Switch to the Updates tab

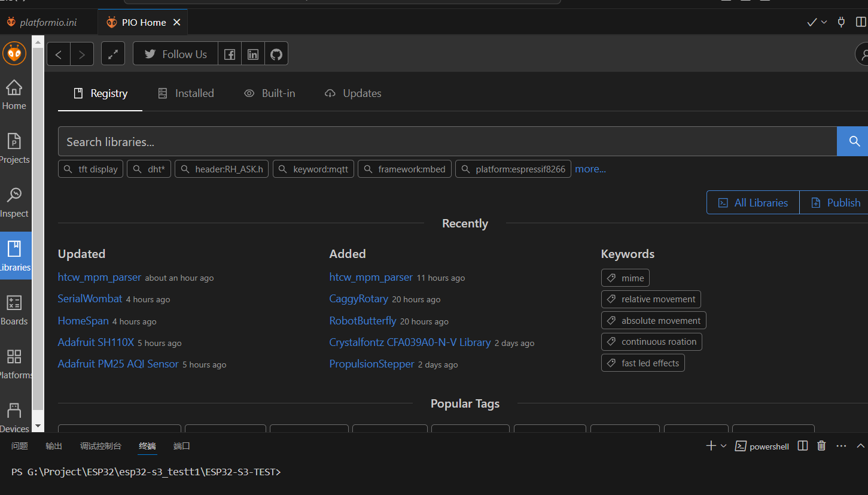pos(353,93)
